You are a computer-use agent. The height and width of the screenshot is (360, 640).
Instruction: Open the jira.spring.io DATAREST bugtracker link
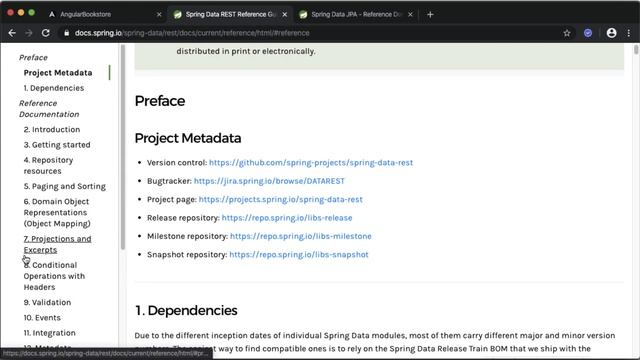(269, 181)
